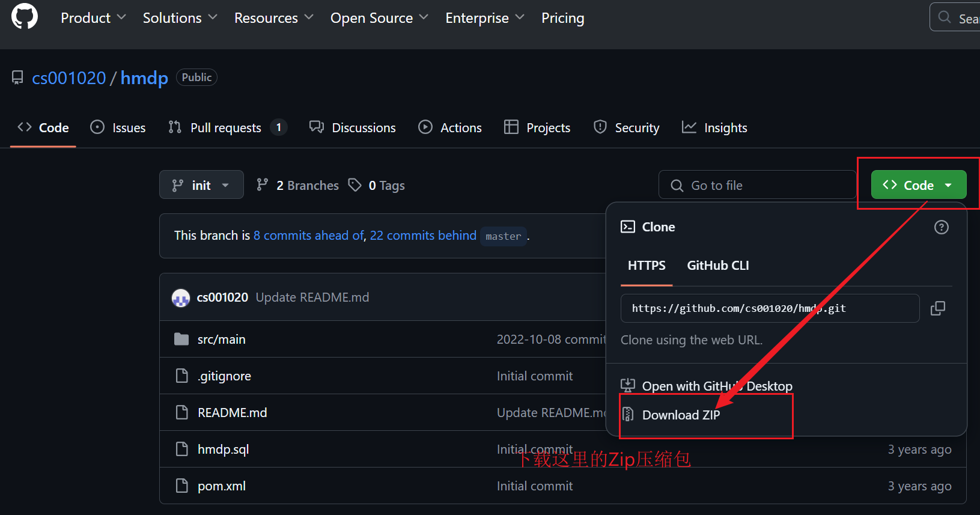Open the pom.xml file
The height and width of the screenshot is (515, 980).
click(x=221, y=486)
